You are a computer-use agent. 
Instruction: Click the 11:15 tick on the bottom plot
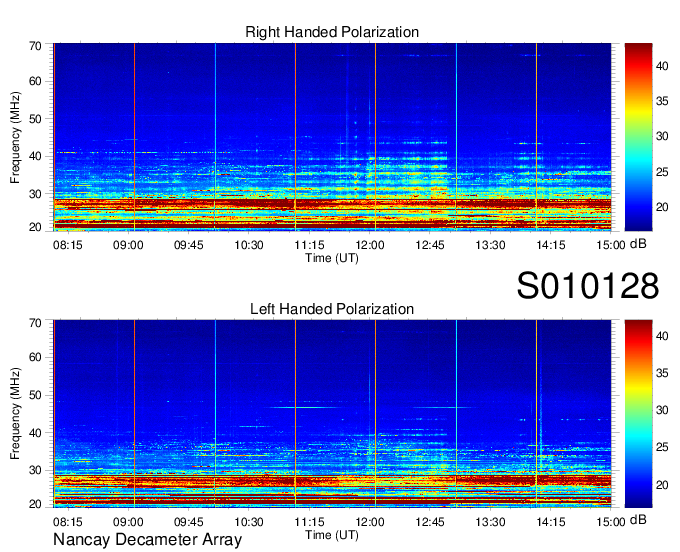pyautogui.click(x=309, y=522)
